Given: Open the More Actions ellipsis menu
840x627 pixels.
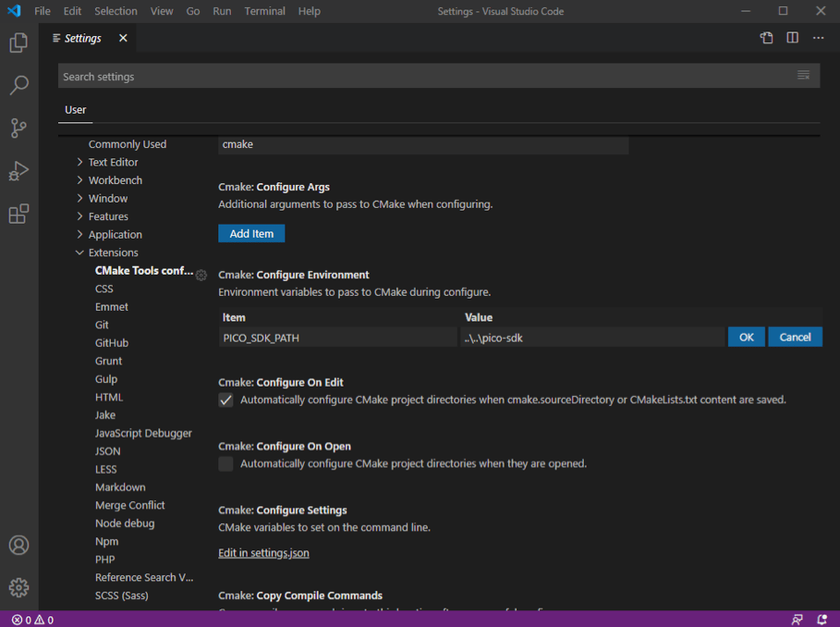Looking at the screenshot, I should pyautogui.click(x=818, y=38).
